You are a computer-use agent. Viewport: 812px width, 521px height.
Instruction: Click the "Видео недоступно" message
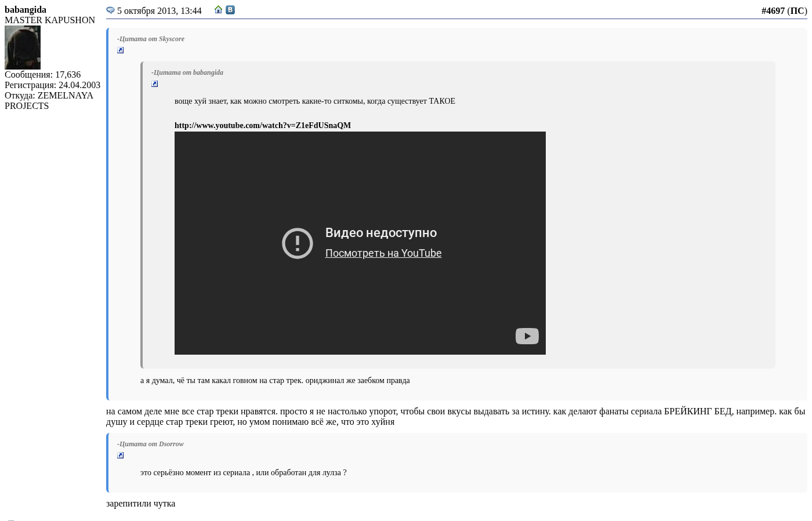tap(380, 233)
